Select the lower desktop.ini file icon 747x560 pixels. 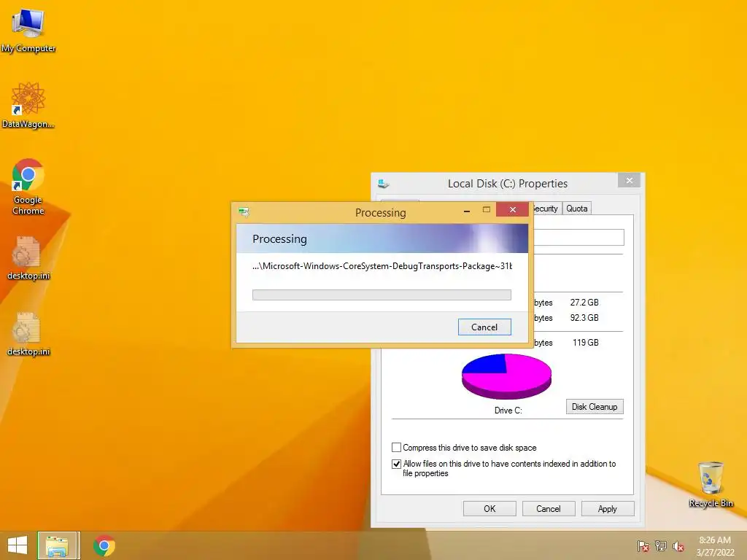pos(28,334)
